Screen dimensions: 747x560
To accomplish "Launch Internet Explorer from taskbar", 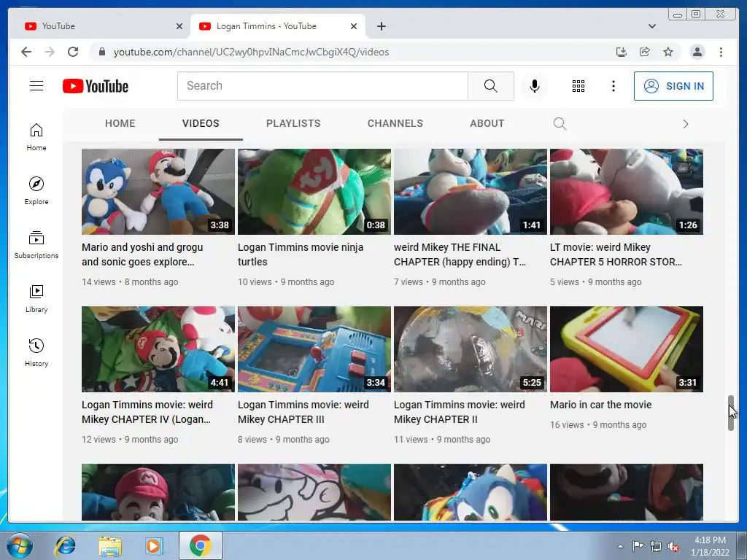I will (65, 545).
